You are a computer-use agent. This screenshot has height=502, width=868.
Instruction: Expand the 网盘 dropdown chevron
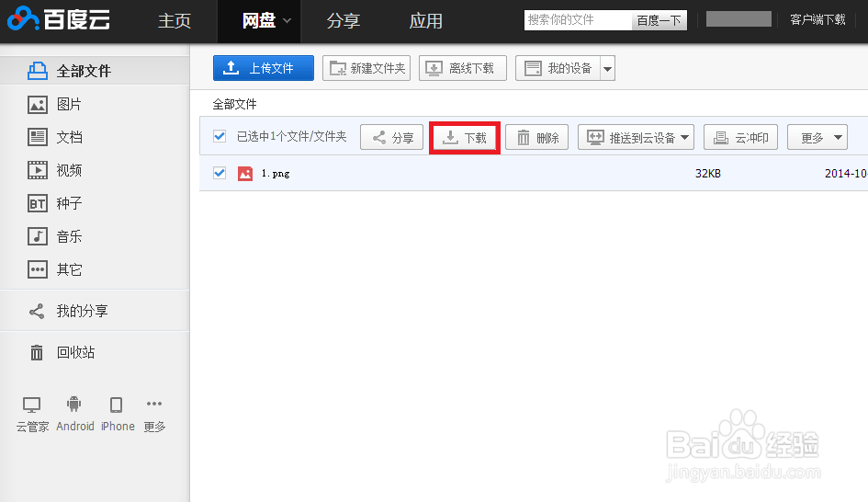[x=287, y=21]
